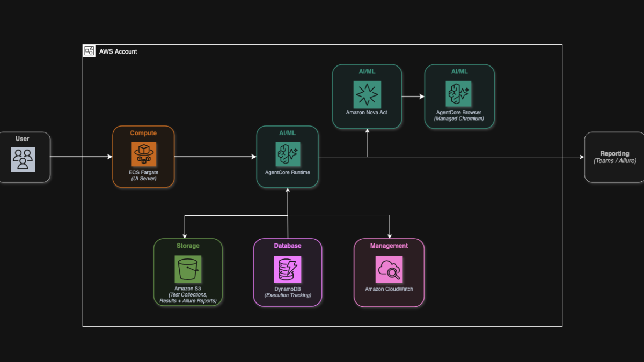The image size is (644, 362).
Task: Click the '(UI Server)' caption
Action: pos(144,179)
